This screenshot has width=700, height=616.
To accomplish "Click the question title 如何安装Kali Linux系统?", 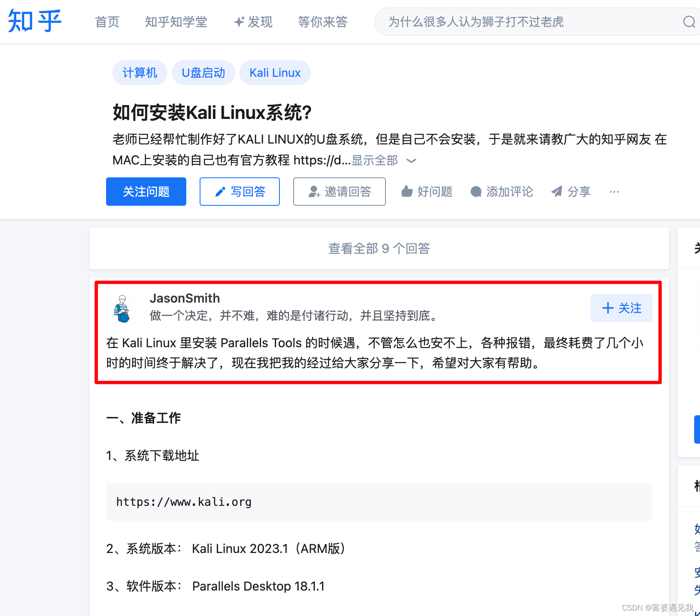I will point(212,112).
